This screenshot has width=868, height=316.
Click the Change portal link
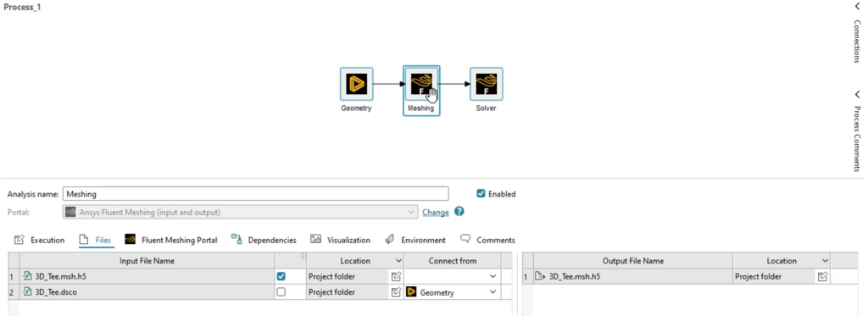pyautogui.click(x=436, y=212)
